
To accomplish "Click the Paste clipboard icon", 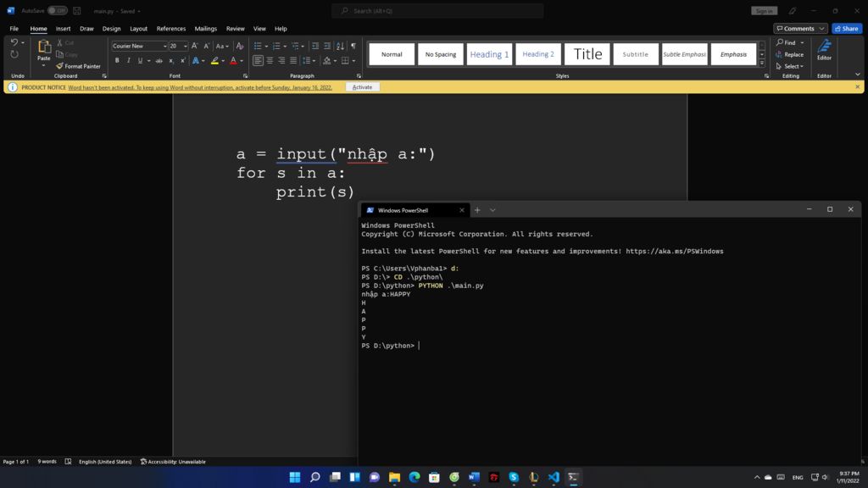I will point(44,47).
